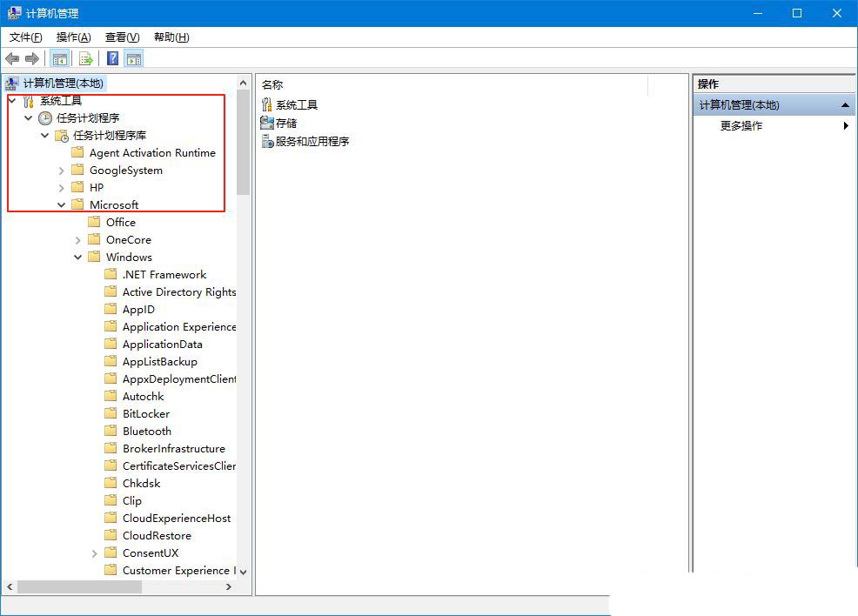Click the 系统工具 tools icon in tree
This screenshot has height=616, width=858.
click(x=29, y=101)
